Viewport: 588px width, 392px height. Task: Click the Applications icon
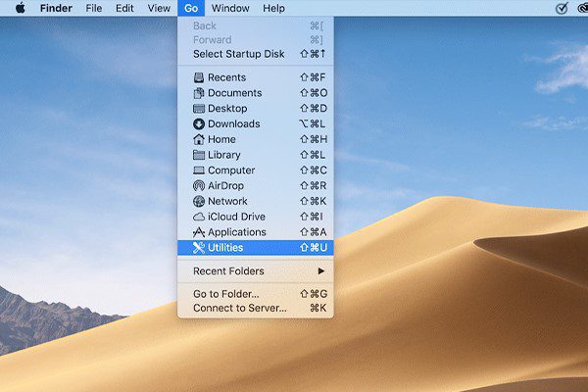[199, 232]
